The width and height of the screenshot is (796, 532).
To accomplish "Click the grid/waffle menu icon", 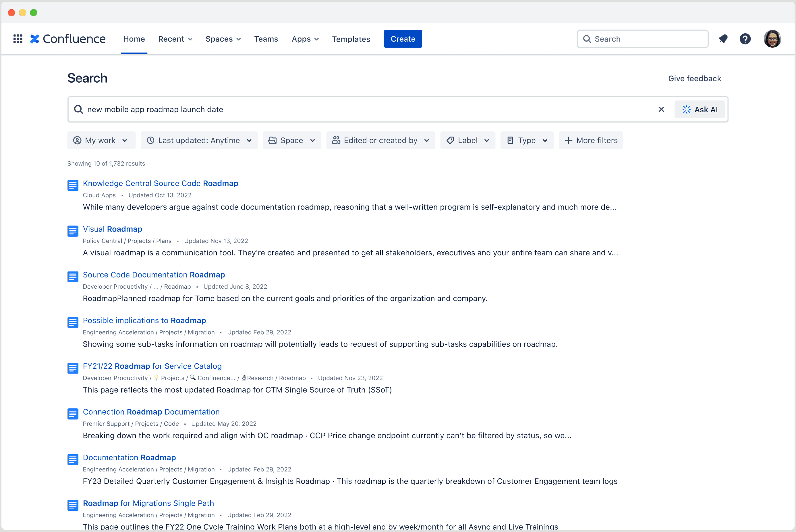I will click(x=17, y=38).
